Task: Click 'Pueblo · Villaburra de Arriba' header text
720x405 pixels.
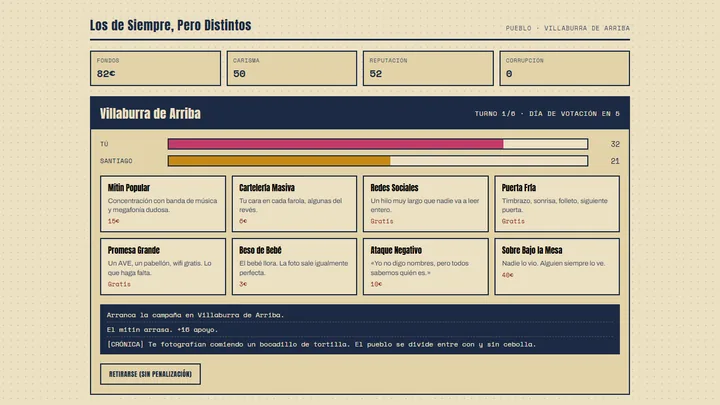Action: click(x=568, y=28)
